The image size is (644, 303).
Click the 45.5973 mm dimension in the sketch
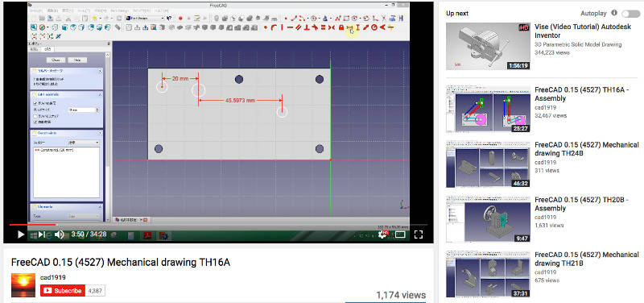point(240,100)
